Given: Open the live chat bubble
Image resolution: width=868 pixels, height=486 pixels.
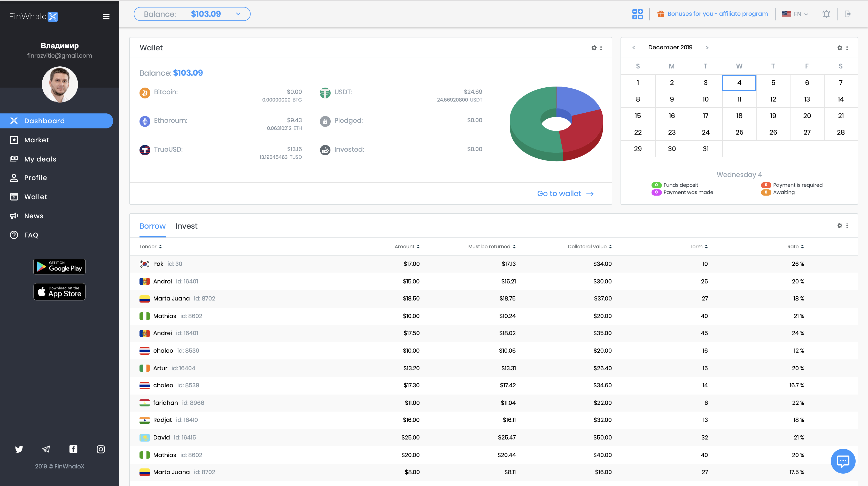Looking at the screenshot, I should [843, 461].
